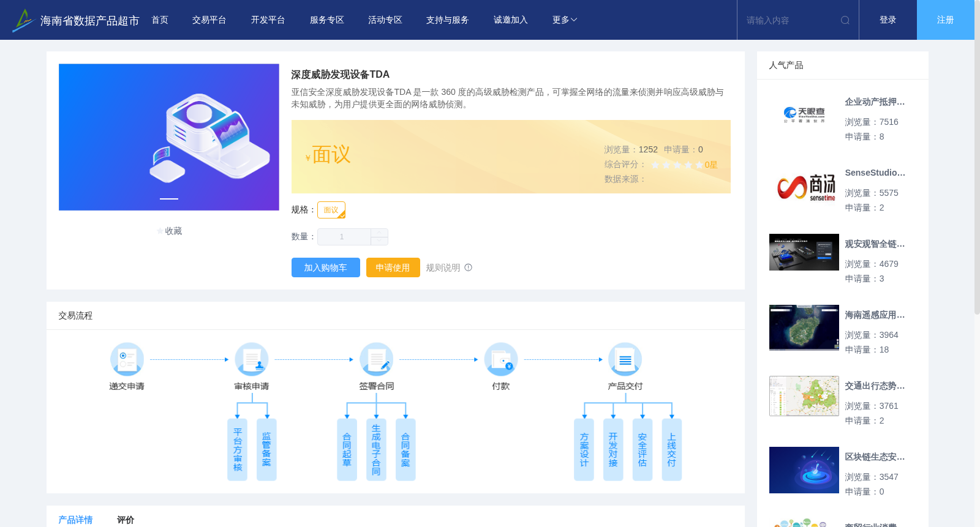Open the 企业动产抵押... product title

click(x=875, y=102)
